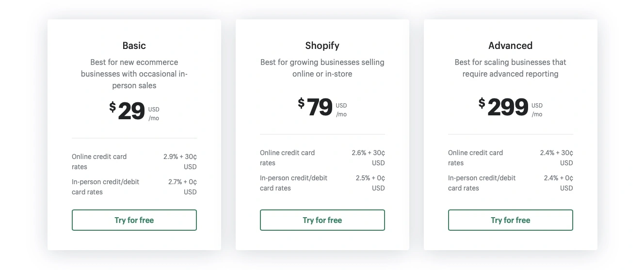Click Shopify plan's 'Best for growing businesses' description
This screenshot has width=644, height=270.
(322, 68)
